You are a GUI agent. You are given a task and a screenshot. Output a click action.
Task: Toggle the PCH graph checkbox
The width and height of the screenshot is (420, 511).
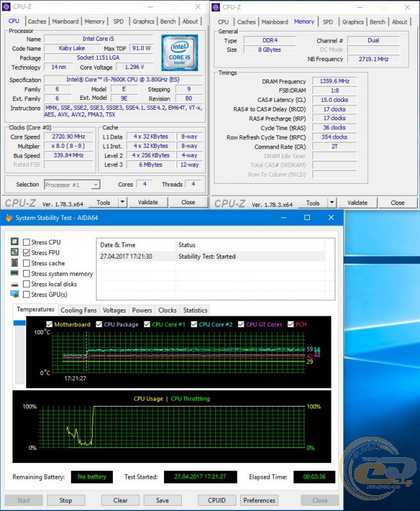291,324
